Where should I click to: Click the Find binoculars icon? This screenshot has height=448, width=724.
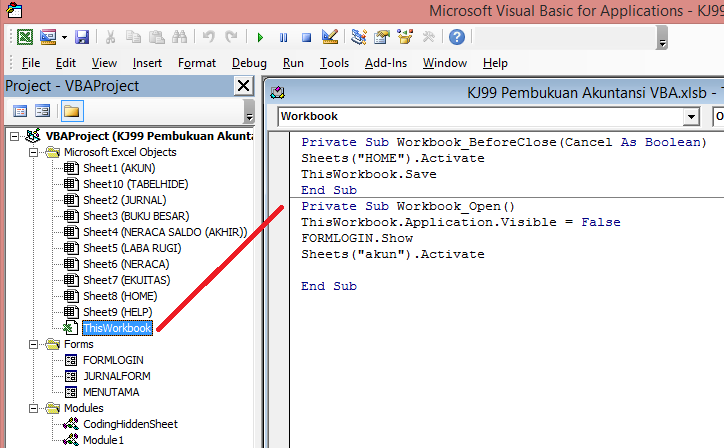click(179, 37)
